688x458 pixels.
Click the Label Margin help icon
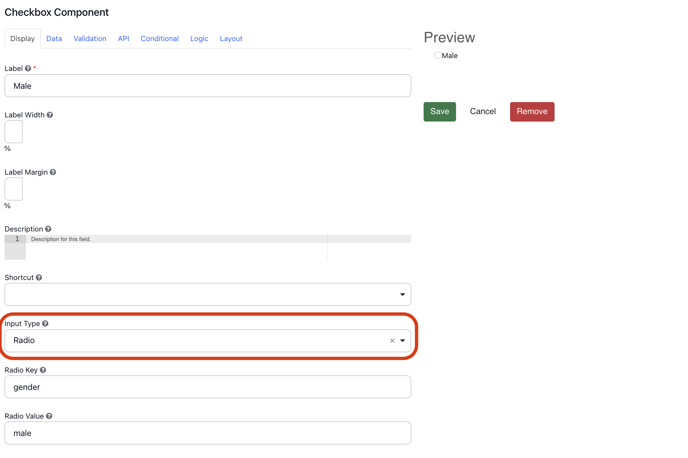tap(53, 172)
